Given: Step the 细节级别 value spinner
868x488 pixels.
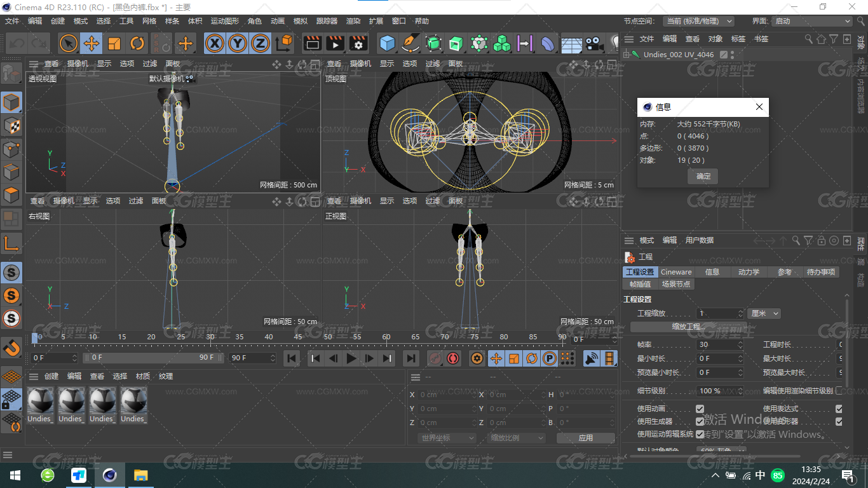Looking at the screenshot, I should click(740, 391).
